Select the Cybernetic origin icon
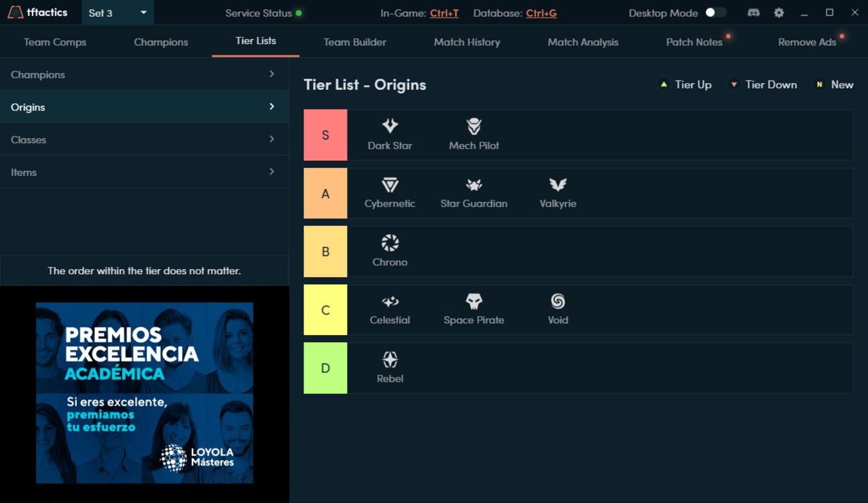This screenshot has width=868, height=503. pyautogui.click(x=390, y=185)
